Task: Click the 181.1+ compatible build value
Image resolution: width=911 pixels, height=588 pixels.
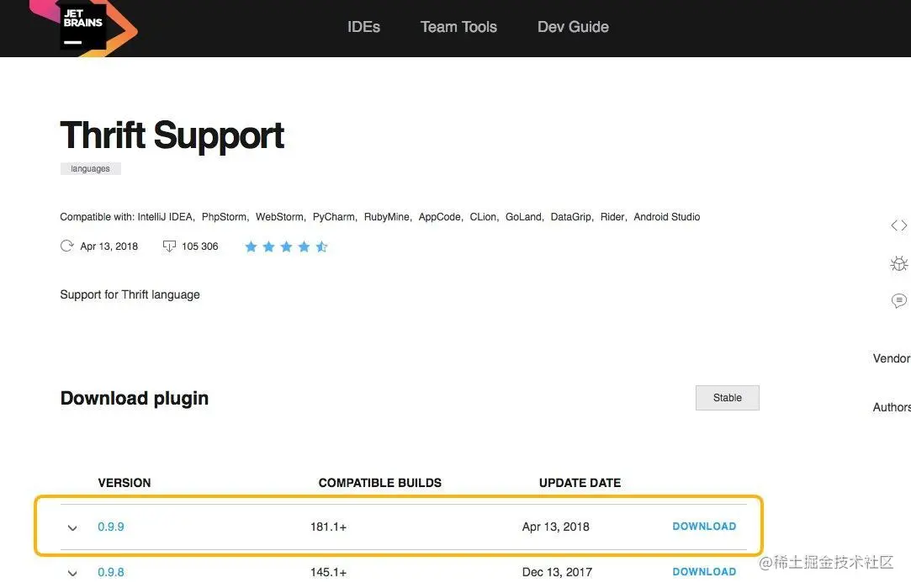Action: (328, 527)
